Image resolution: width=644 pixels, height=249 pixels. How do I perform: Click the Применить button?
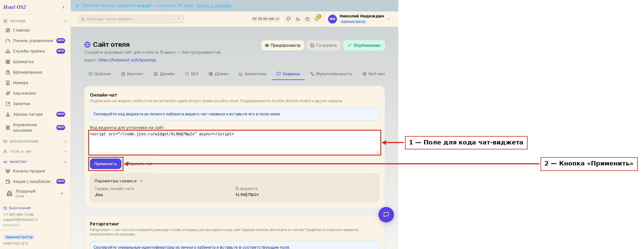click(106, 164)
